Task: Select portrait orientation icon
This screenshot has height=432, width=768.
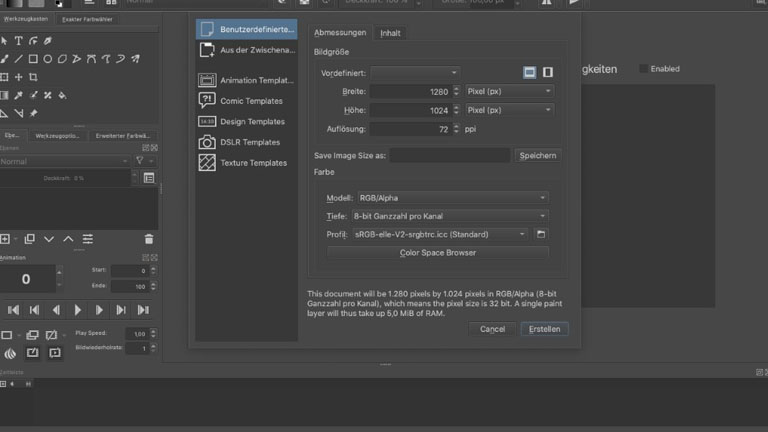Action: tap(548, 73)
